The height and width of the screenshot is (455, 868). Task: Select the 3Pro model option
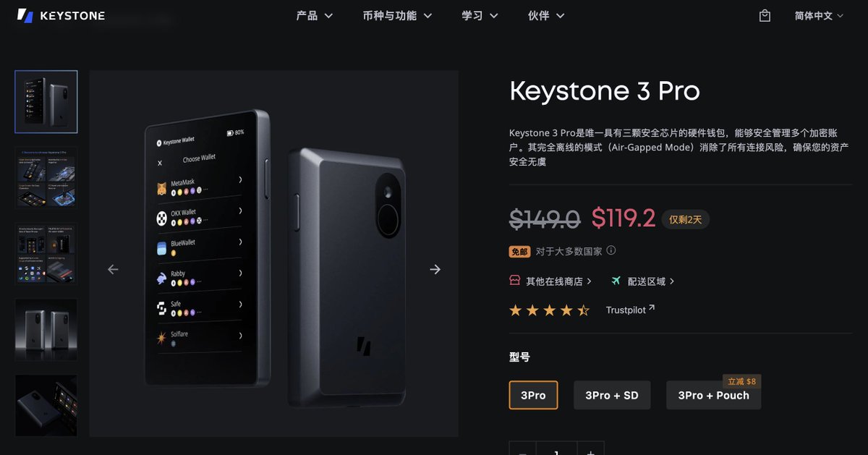click(533, 395)
